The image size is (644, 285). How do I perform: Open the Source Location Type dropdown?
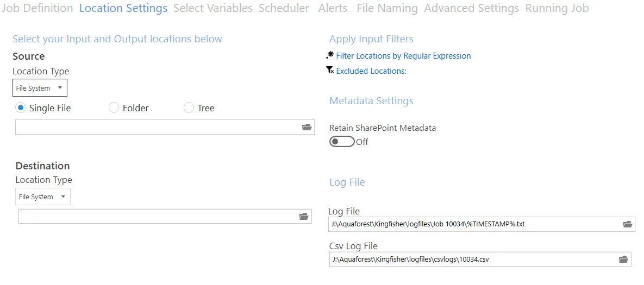[40, 88]
